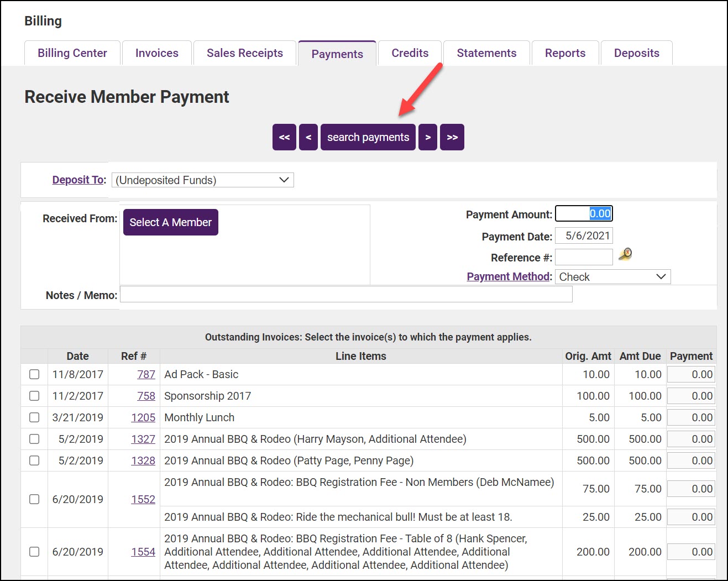
Task: Open the Deposit To dropdown
Action: (202, 180)
